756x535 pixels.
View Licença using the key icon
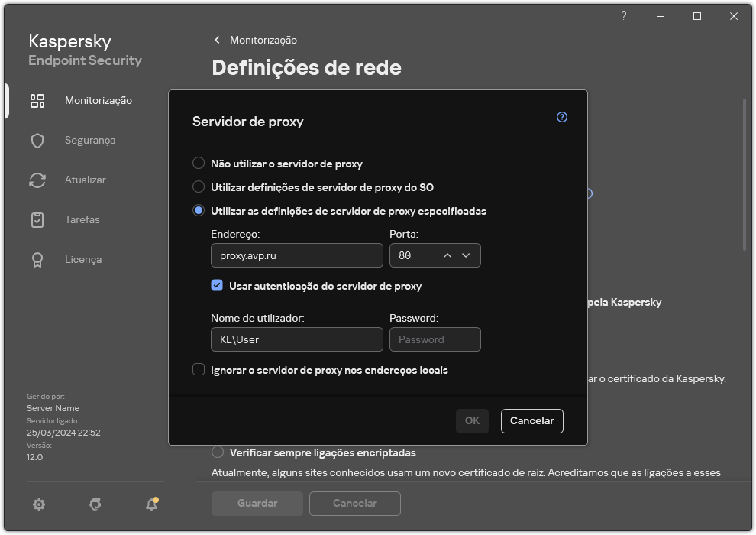tap(37, 259)
